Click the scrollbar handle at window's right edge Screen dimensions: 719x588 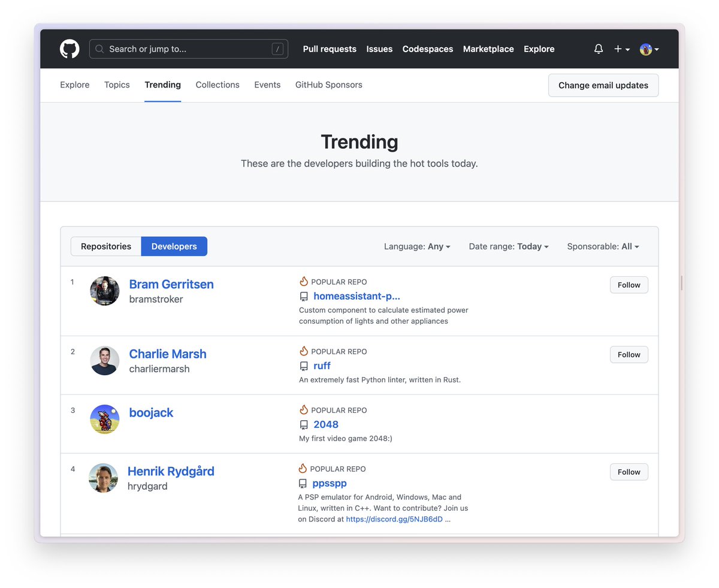coord(682,283)
